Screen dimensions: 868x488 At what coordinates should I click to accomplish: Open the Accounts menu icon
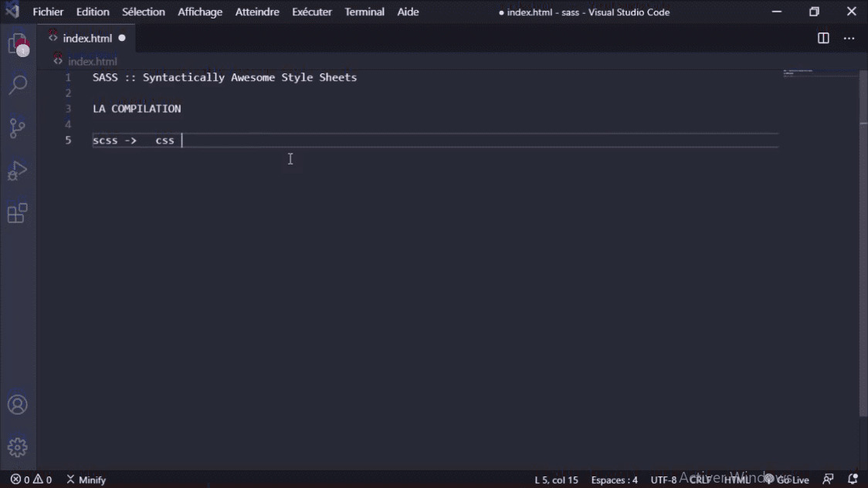tap(18, 405)
